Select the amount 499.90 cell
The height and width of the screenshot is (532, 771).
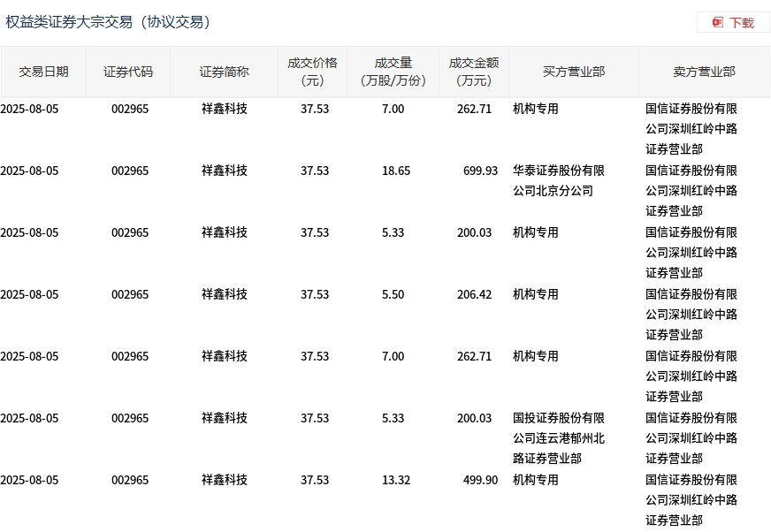click(x=480, y=480)
